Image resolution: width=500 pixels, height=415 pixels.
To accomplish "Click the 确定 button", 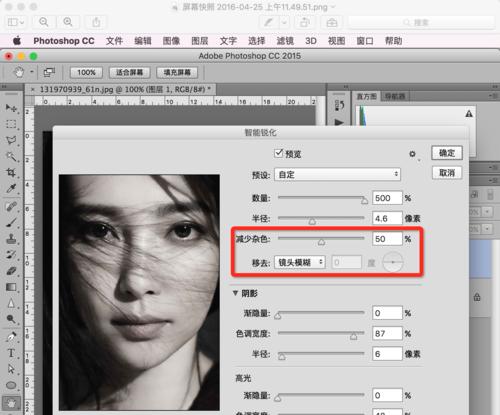I will point(447,153).
